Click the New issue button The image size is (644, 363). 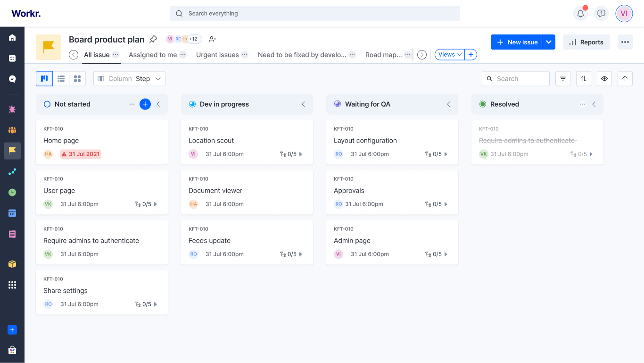coord(517,42)
